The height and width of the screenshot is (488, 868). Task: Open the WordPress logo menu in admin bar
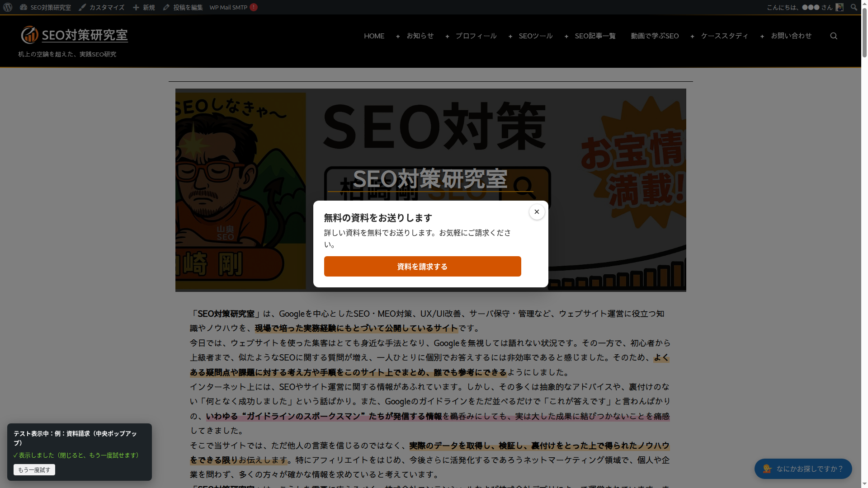click(8, 7)
